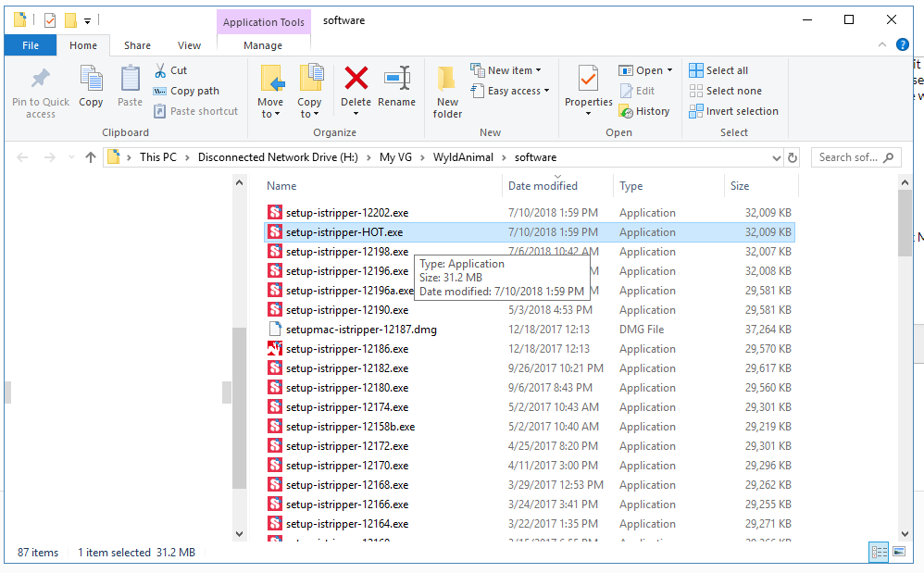
Task: Expand the Properties dropdown arrow
Action: (x=588, y=114)
